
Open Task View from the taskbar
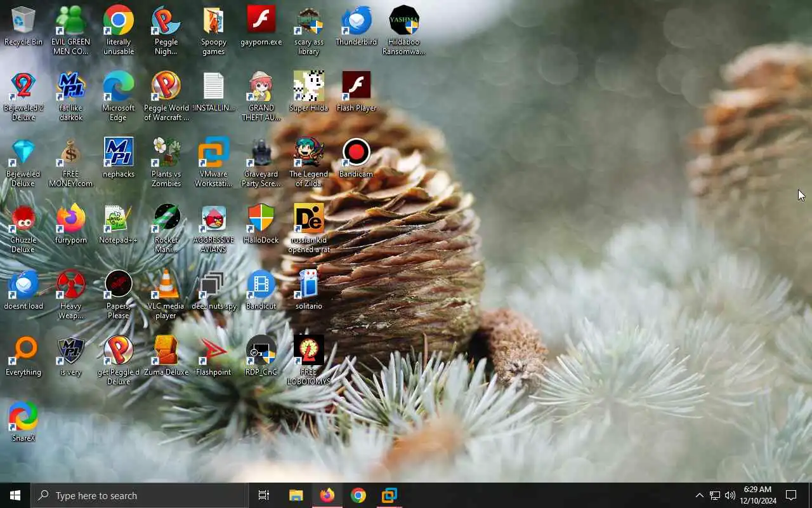click(x=264, y=495)
